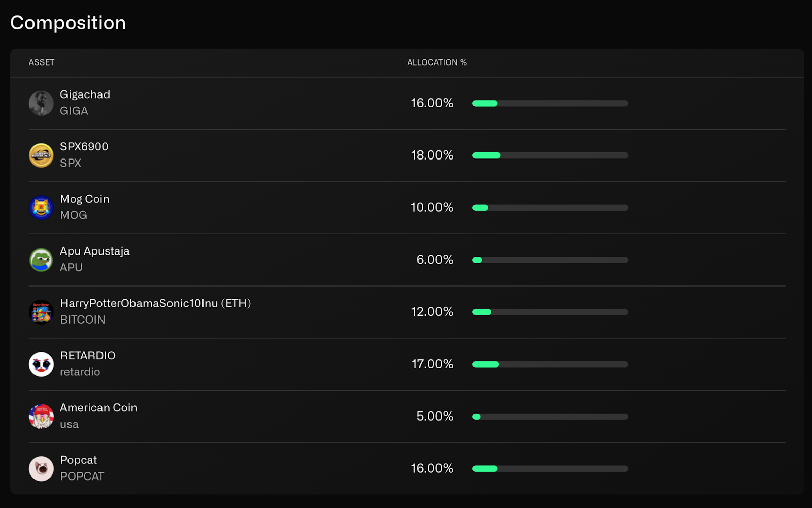Click the Gigachad coin icon
Image resolution: width=812 pixels, height=508 pixels.
41,103
